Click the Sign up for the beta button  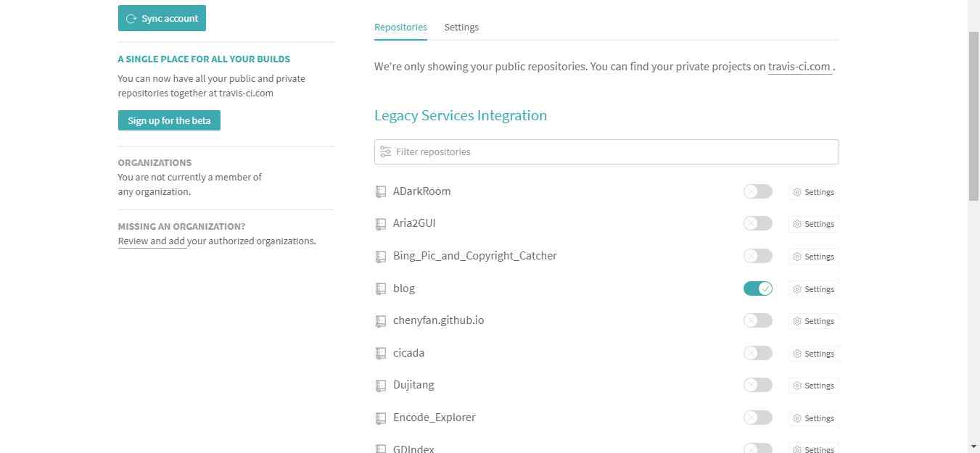click(169, 120)
